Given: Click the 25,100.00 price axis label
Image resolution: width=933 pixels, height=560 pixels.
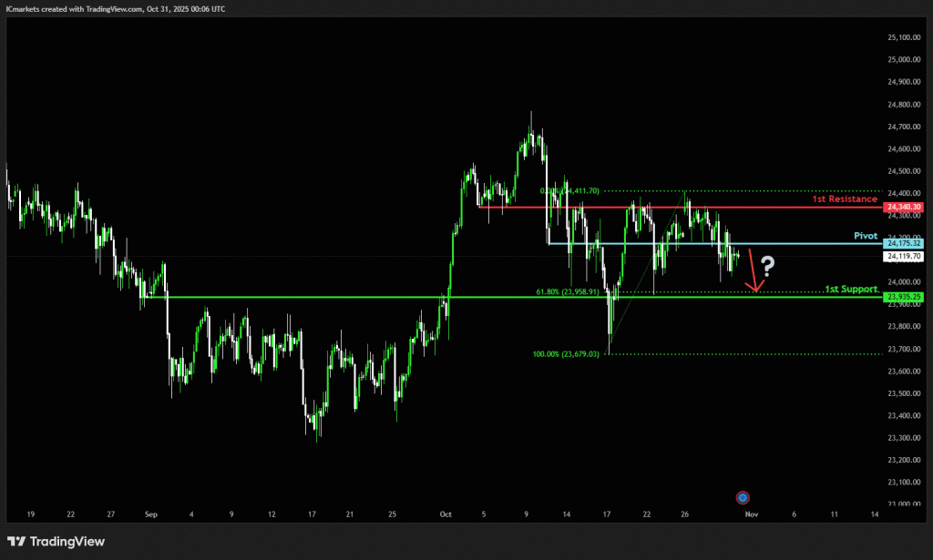Looking at the screenshot, I should [903, 37].
